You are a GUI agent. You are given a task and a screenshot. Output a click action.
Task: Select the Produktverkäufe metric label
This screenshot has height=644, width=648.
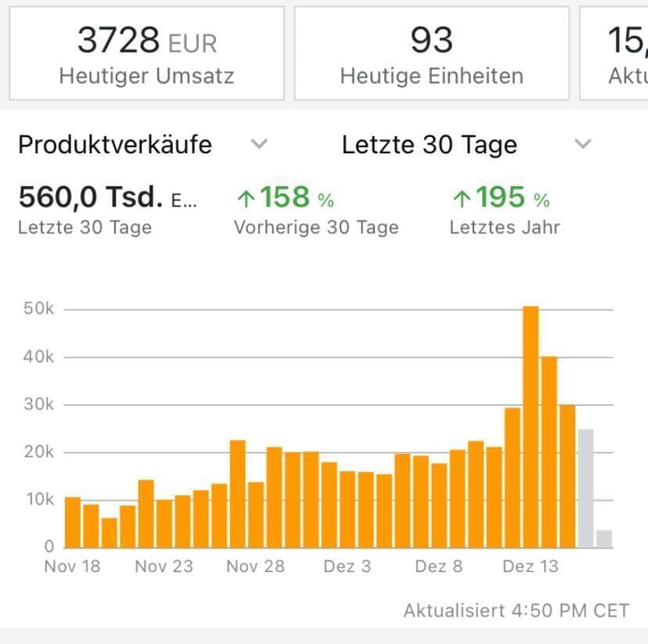[115, 145]
